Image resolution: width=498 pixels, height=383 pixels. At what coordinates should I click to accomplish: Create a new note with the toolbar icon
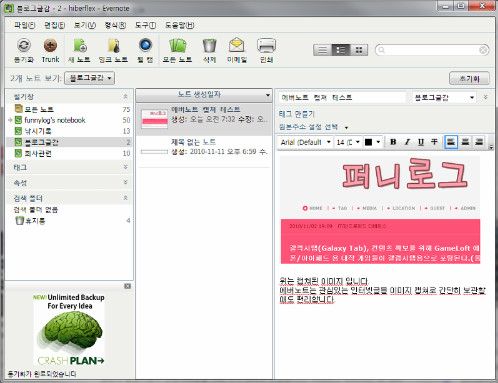click(x=80, y=45)
